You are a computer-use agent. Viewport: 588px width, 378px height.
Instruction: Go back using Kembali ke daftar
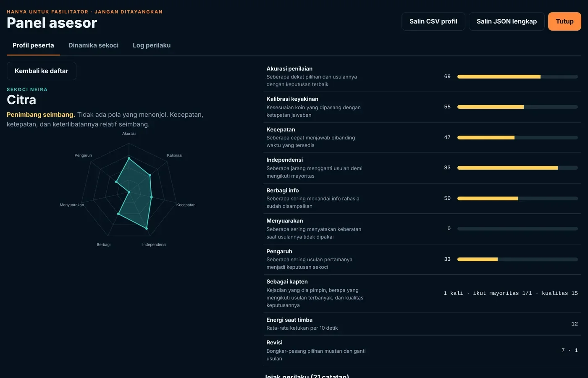coord(42,71)
